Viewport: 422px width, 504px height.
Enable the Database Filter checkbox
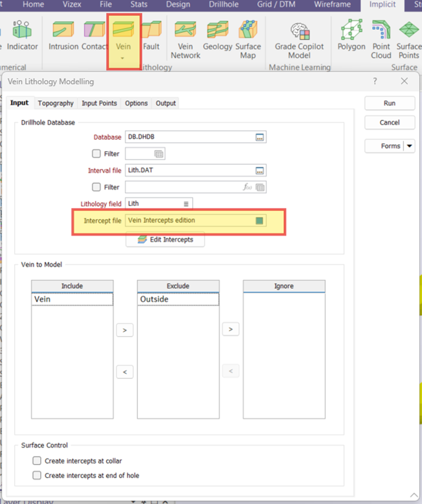[96, 154]
